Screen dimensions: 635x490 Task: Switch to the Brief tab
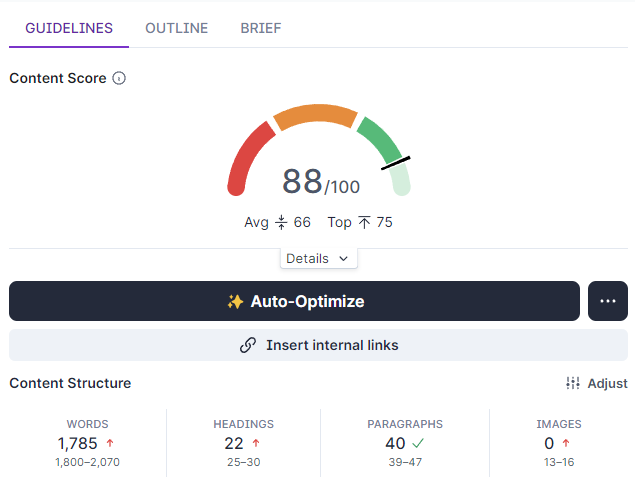[x=261, y=28]
